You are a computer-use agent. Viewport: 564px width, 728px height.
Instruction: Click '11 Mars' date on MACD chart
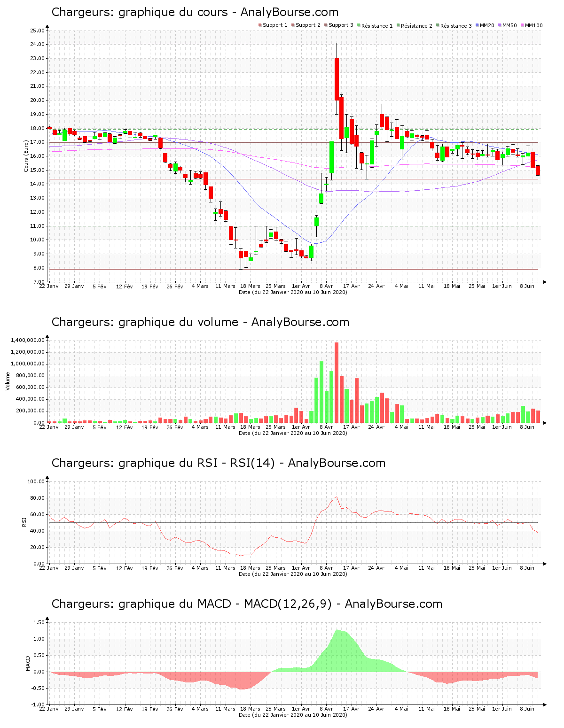225,709
